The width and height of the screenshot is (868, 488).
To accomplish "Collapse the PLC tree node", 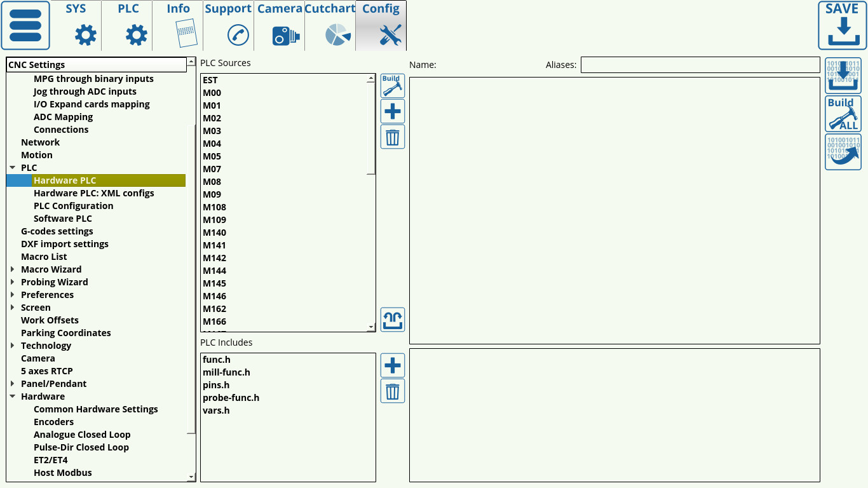I will (13, 167).
